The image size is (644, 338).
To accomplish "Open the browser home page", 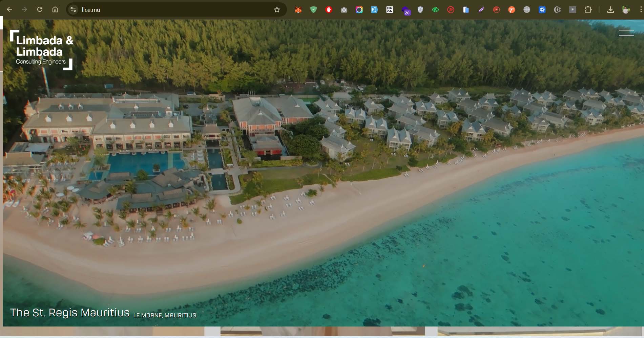I will 55,9.
